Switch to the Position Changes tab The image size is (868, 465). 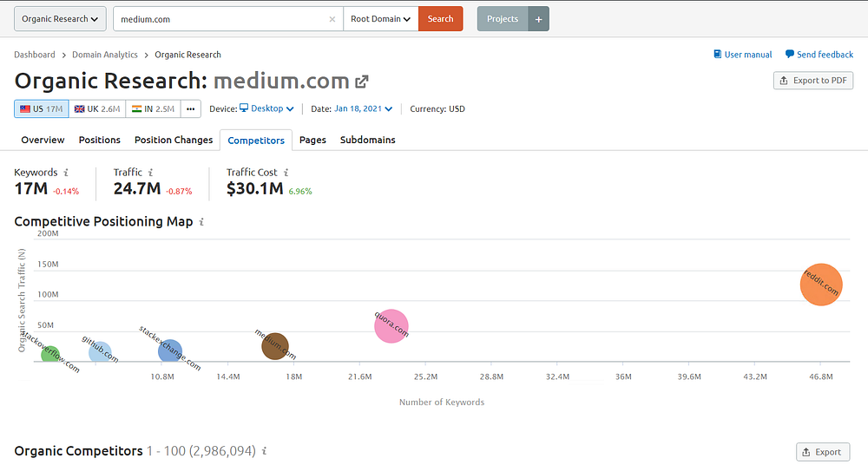(174, 140)
